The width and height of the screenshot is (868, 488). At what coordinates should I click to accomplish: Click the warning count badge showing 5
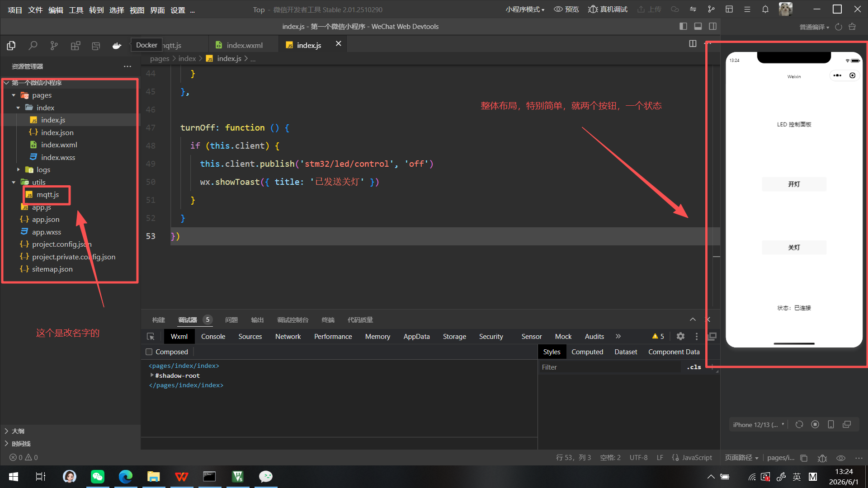point(658,337)
